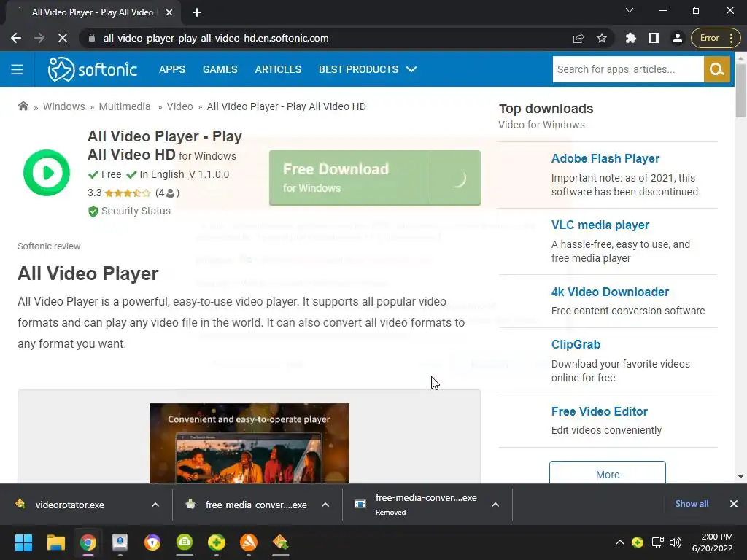Viewport: 747px width, 560px height.
Task: Open the Adobe Flash Player link
Action: (605, 158)
